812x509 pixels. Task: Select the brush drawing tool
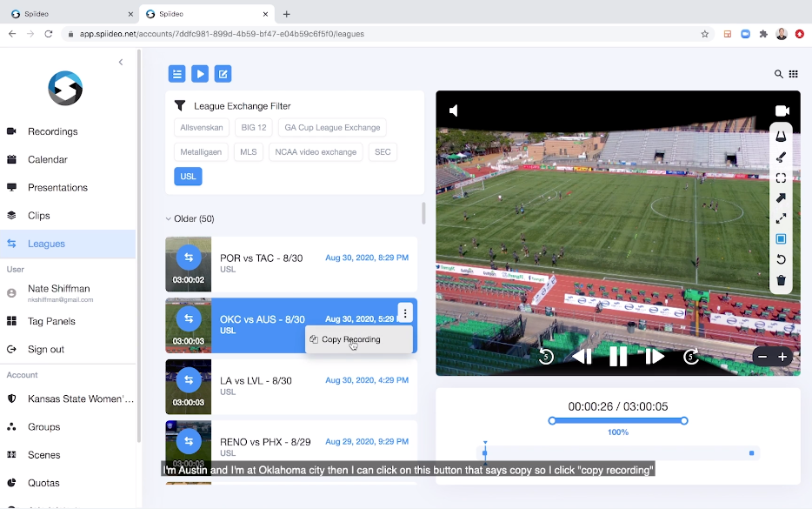[781, 157]
